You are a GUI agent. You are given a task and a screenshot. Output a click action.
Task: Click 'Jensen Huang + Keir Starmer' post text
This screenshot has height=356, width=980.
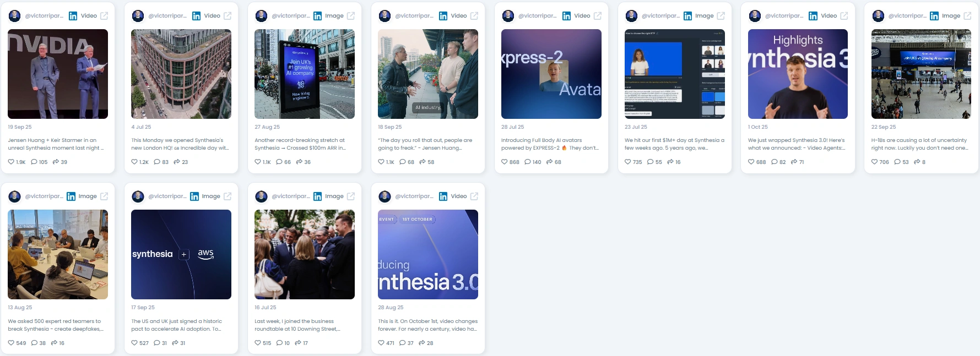tap(56, 144)
